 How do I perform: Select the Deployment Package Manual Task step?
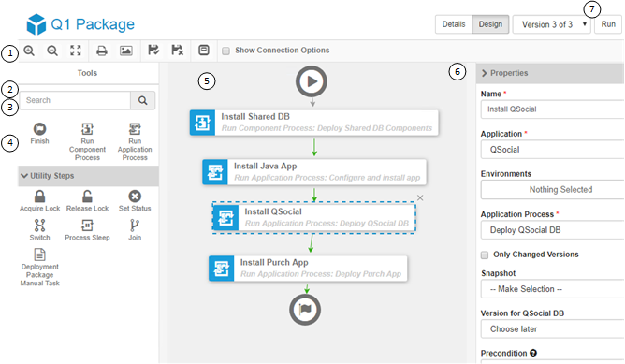39,267
